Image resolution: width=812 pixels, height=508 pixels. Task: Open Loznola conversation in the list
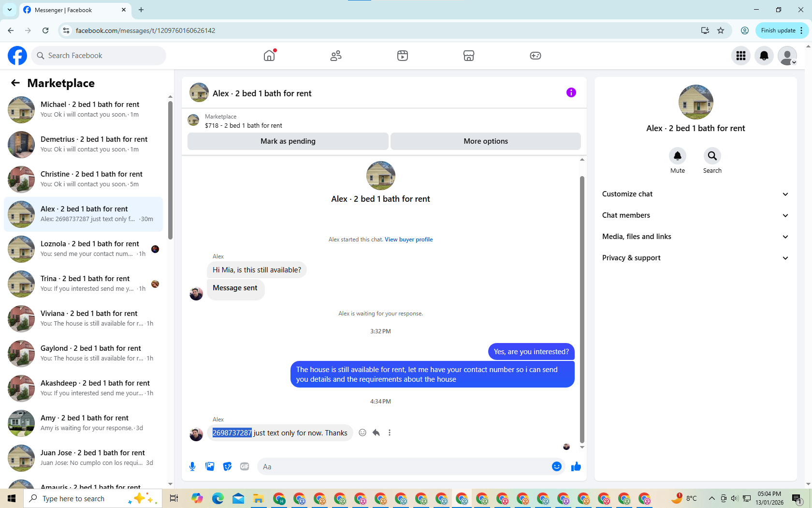pyautogui.click(x=83, y=249)
